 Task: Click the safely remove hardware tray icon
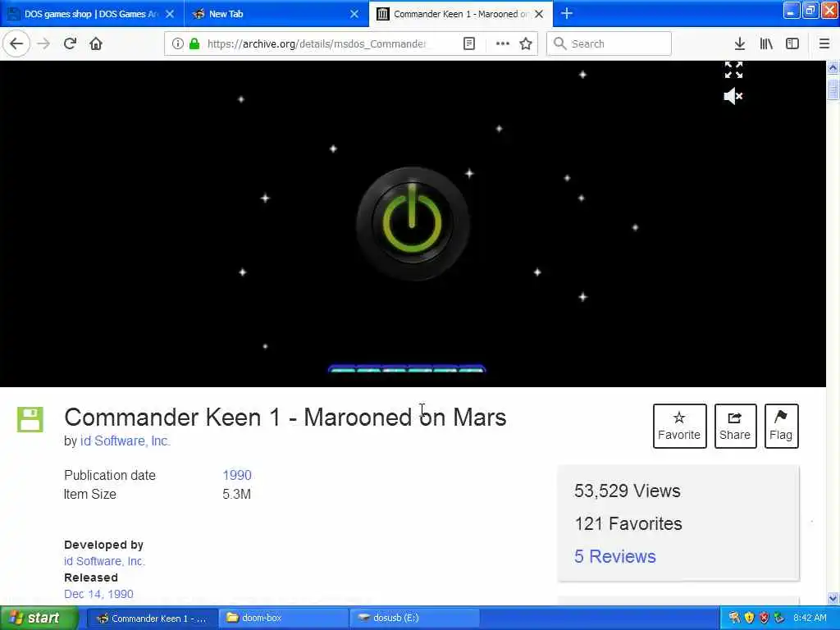[x=779, y=618]
